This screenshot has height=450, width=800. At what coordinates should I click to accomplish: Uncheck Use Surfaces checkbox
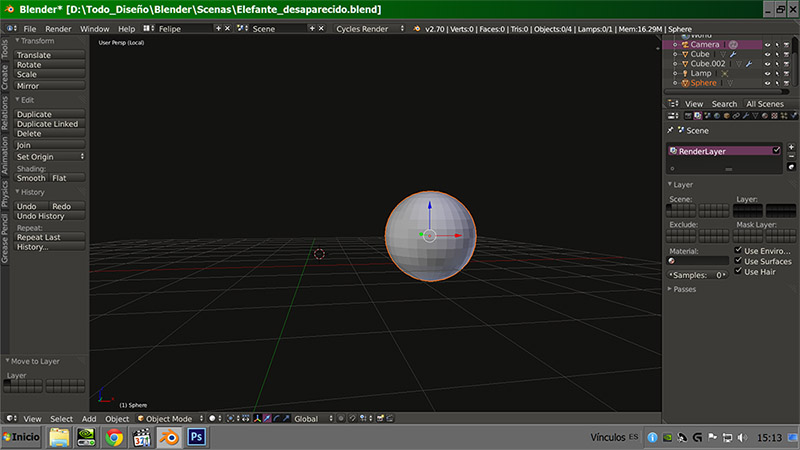(x=738, y=261)
